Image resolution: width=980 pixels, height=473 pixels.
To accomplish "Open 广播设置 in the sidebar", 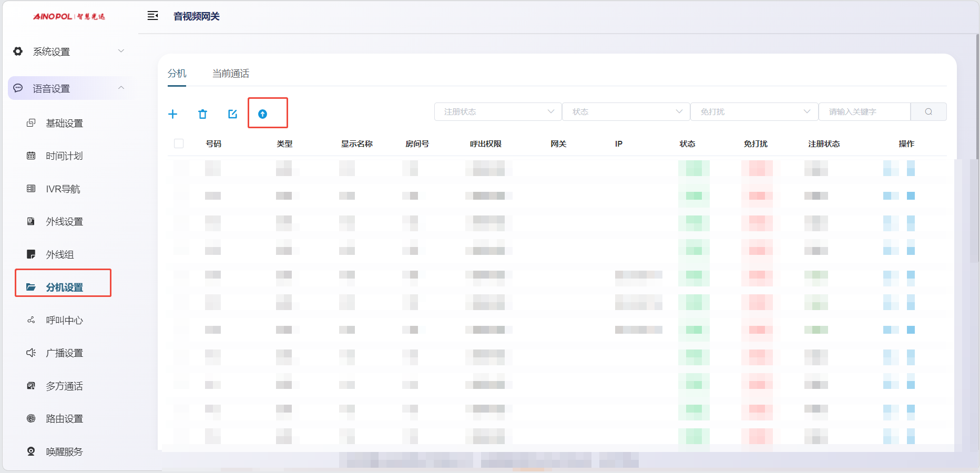I will [x=64, y=353].
